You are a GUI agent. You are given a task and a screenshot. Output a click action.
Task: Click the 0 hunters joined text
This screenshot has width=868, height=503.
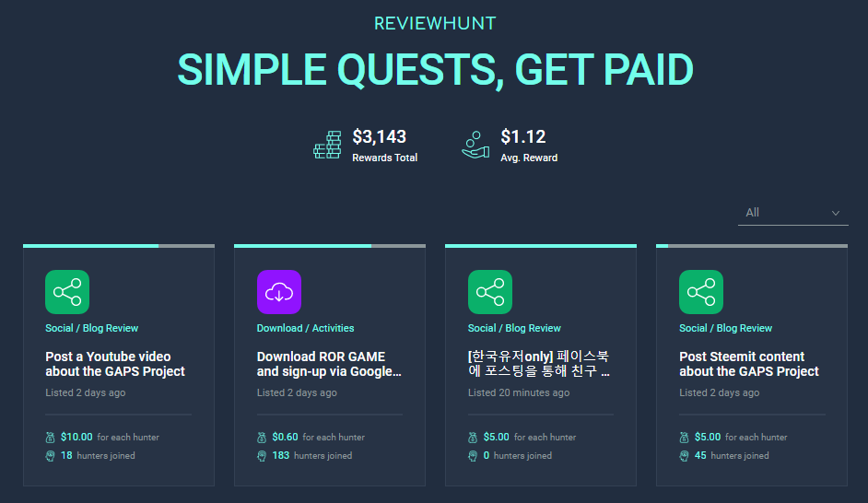pyautogui.click(x=518, y=456)
